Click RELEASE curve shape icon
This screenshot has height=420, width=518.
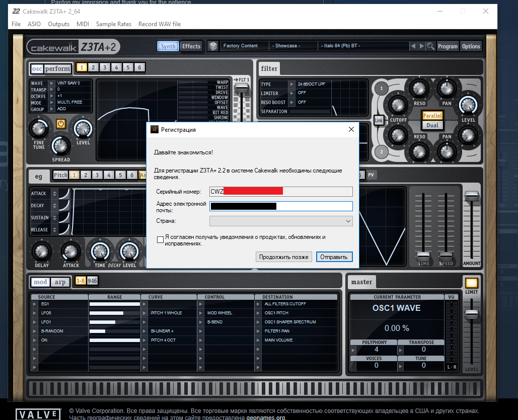64,229
